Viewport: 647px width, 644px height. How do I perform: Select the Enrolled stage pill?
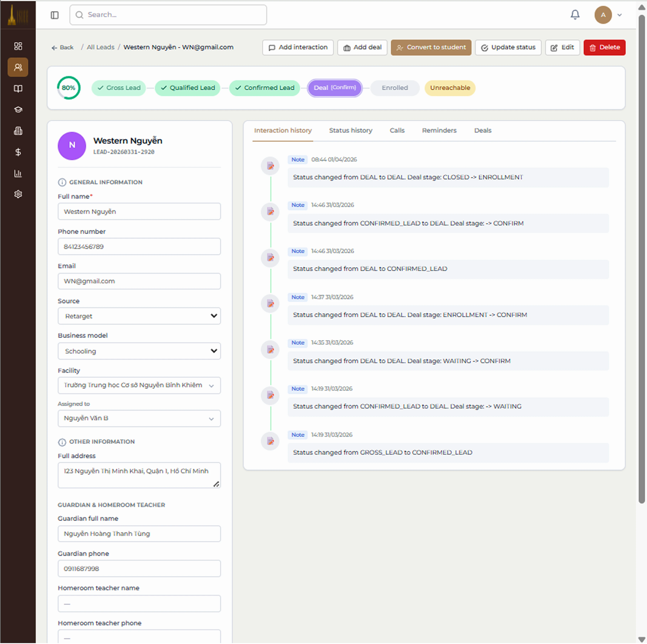point(395,88)
